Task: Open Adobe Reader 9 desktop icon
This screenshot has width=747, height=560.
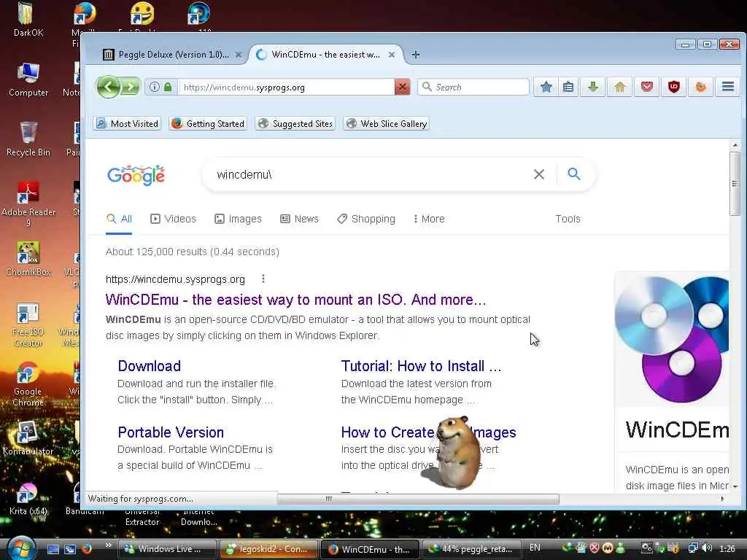Action: tap(28, 204)
